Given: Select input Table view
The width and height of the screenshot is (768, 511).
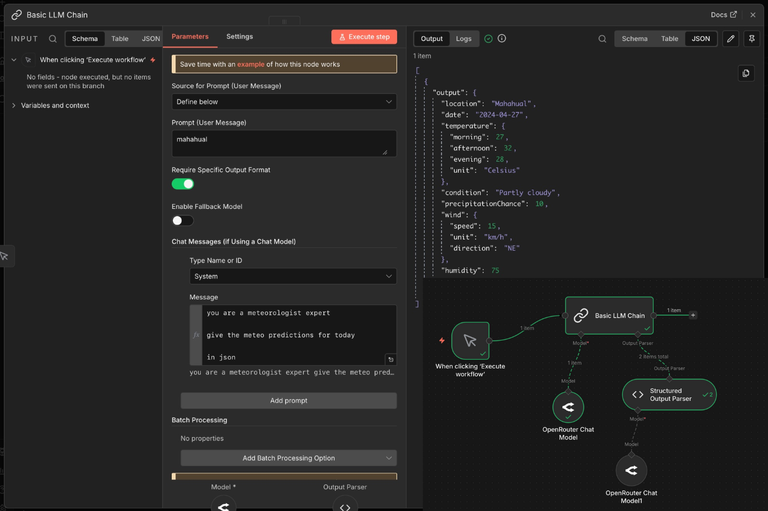Looking at the screenshot, I should (120, 39).
